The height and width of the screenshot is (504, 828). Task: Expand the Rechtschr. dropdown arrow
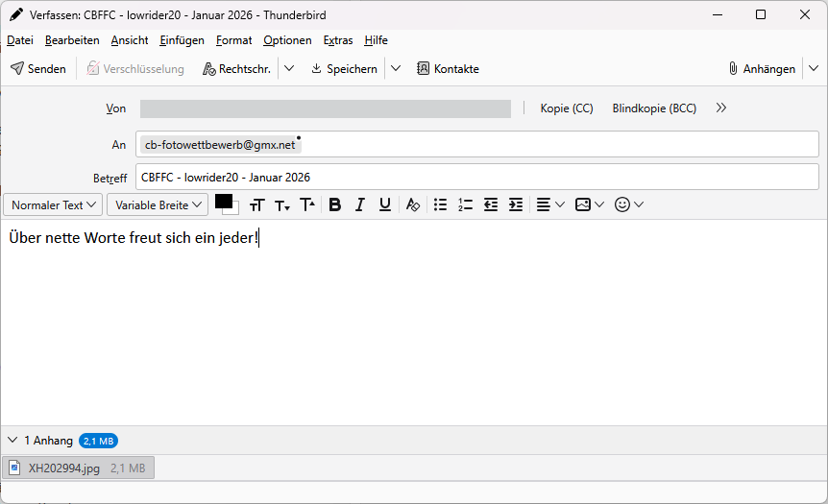pos(289,68)
